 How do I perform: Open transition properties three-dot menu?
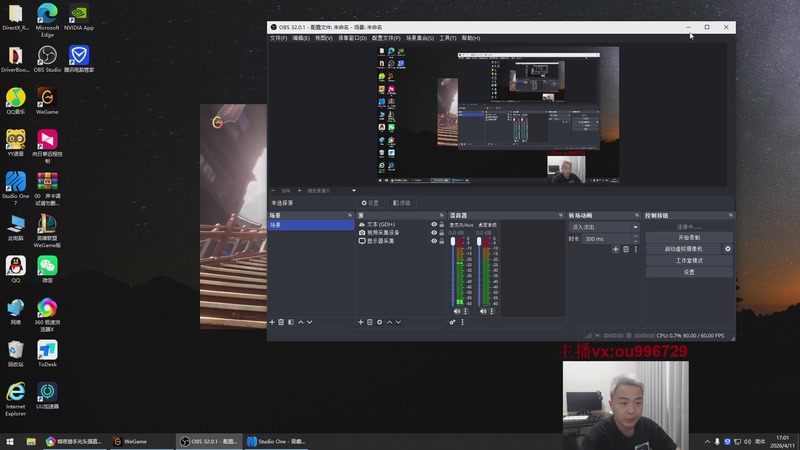click(x=636, y=249)
